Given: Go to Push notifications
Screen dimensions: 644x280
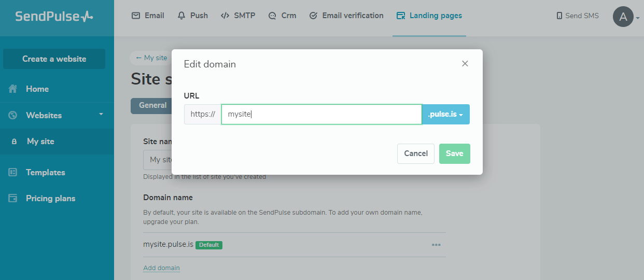Looking at the screenshot, I should [x=192, y=16].
